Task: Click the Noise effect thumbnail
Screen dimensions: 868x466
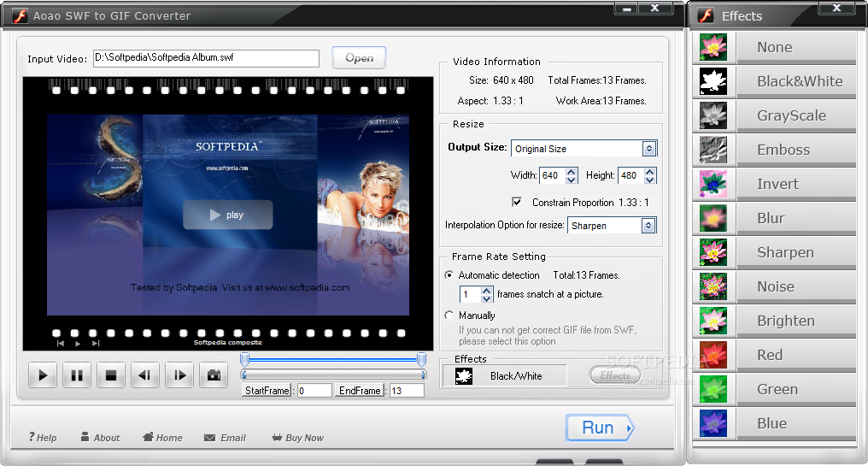Action: coord(713,286)
